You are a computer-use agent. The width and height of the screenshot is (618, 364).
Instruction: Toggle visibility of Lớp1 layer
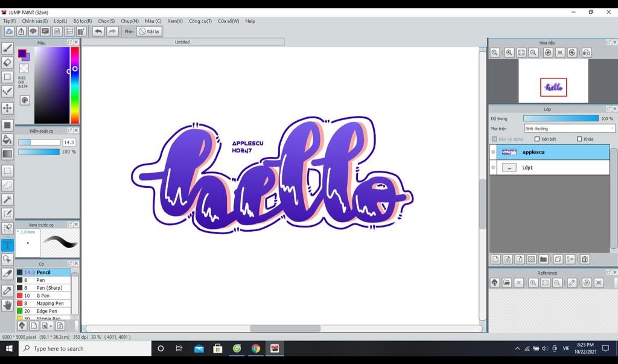pyautogui.click(x=493, y=168)
